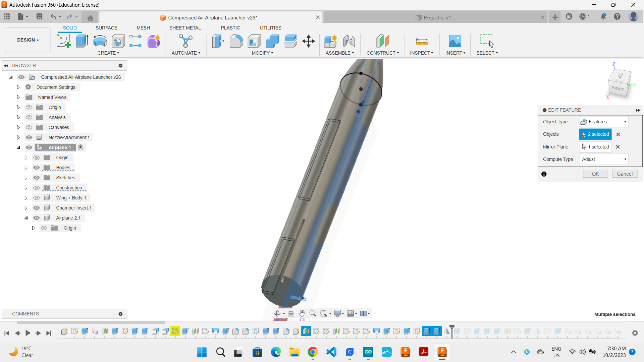The height and width of the screenshot is (362, 644).
Task: Open the Revolve tool
Action: click(x=100, y=41)
